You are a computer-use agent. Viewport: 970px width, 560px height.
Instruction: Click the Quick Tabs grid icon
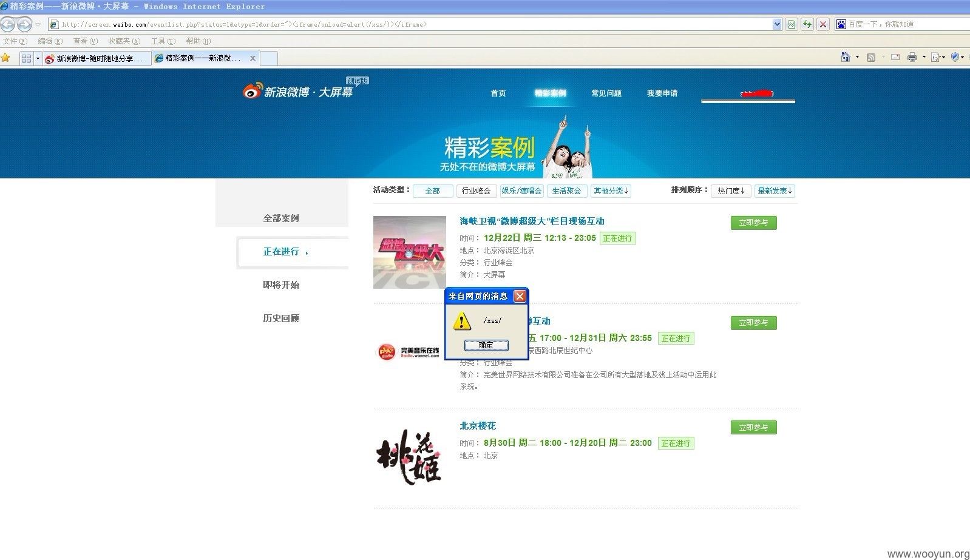(x=26, y=58)
